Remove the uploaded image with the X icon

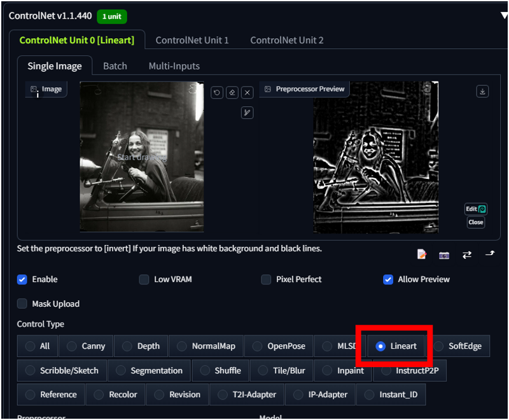[x=248, y=92]
